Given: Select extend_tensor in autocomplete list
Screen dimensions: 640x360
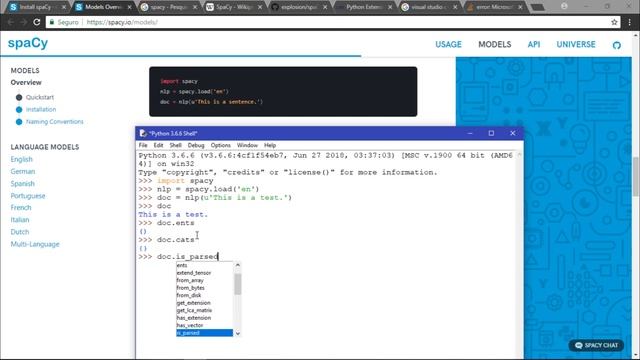Looking at the screenshot, I should (204, 273).
